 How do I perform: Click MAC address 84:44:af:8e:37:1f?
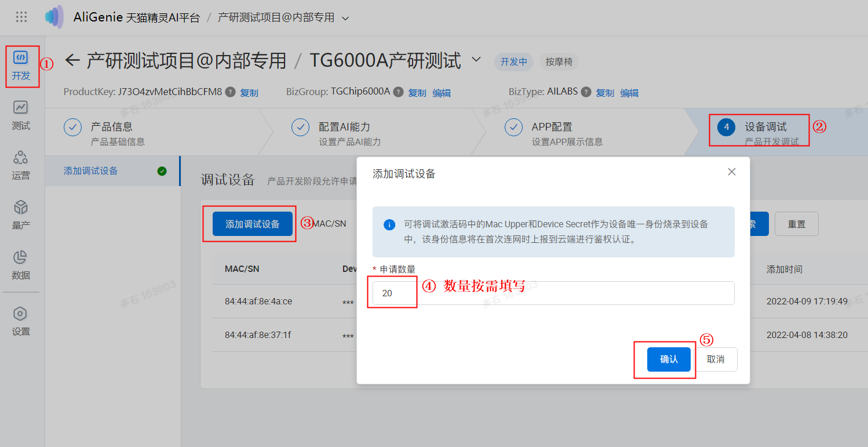point(258,335)
